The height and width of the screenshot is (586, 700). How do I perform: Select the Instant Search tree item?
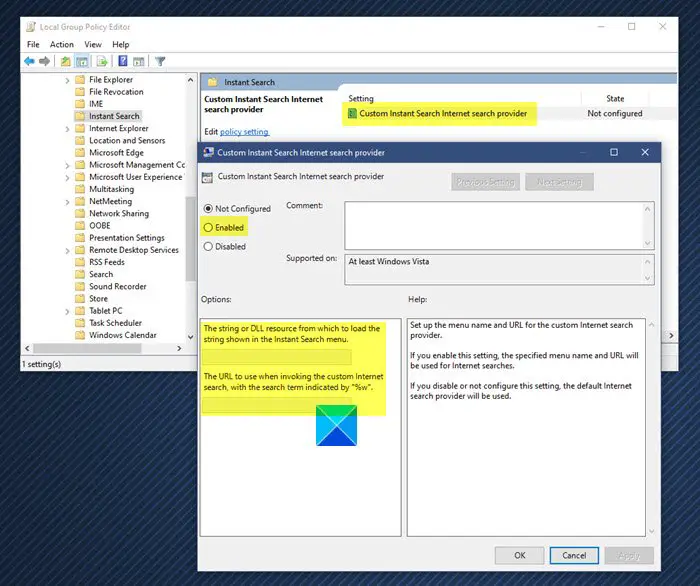tap(114, 116)
